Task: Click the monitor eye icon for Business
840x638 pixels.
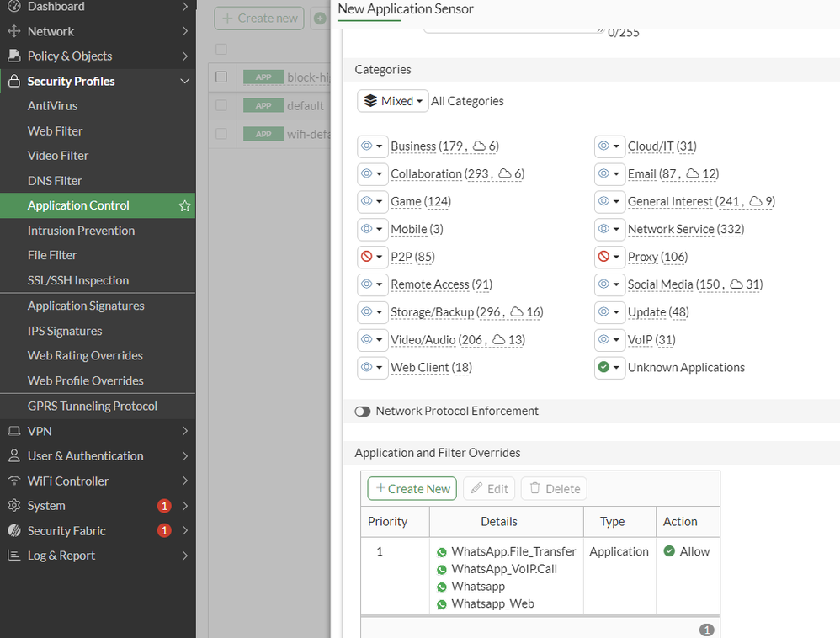Action: [x=366, y=146]
